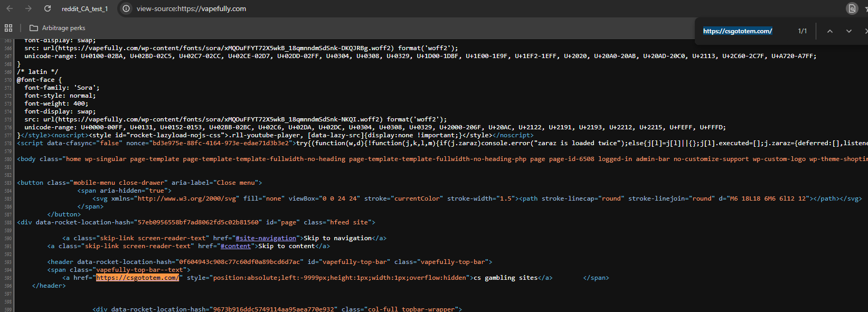Click the "vapefully-top-bar" header id value
This screenshot has height=312, width=868.
click(354, 262)
